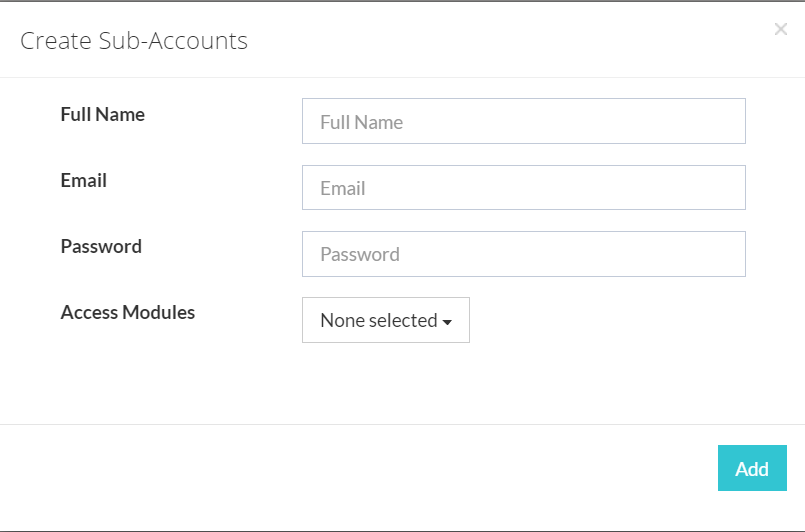Place cursor on Email placeholder text
This screenshot has height=532, width=805.
[342, 188]
